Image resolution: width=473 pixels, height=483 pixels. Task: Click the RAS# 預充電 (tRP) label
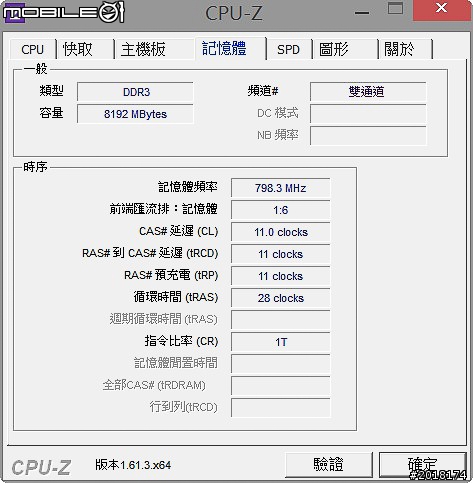tap(171, 275)
